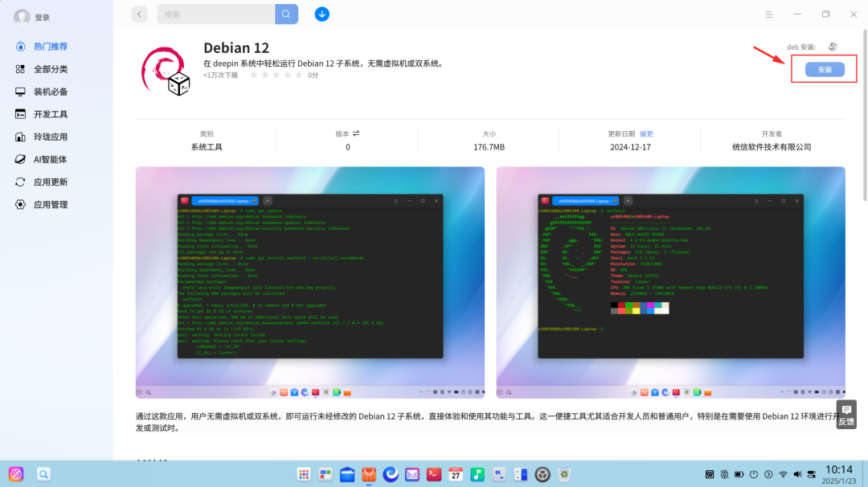The image size is (868, 487).
Task: Click the Debian 12 app logo
Action: 166,71
